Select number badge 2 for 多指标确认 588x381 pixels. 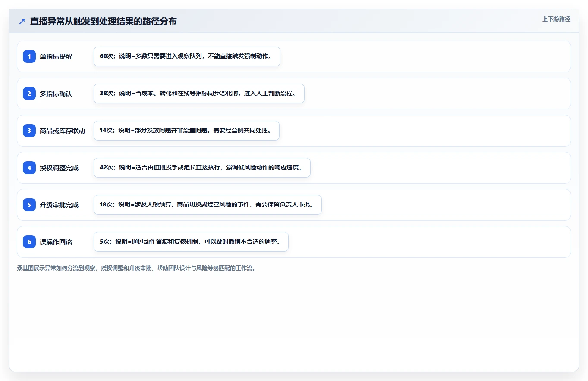(29, 94)
